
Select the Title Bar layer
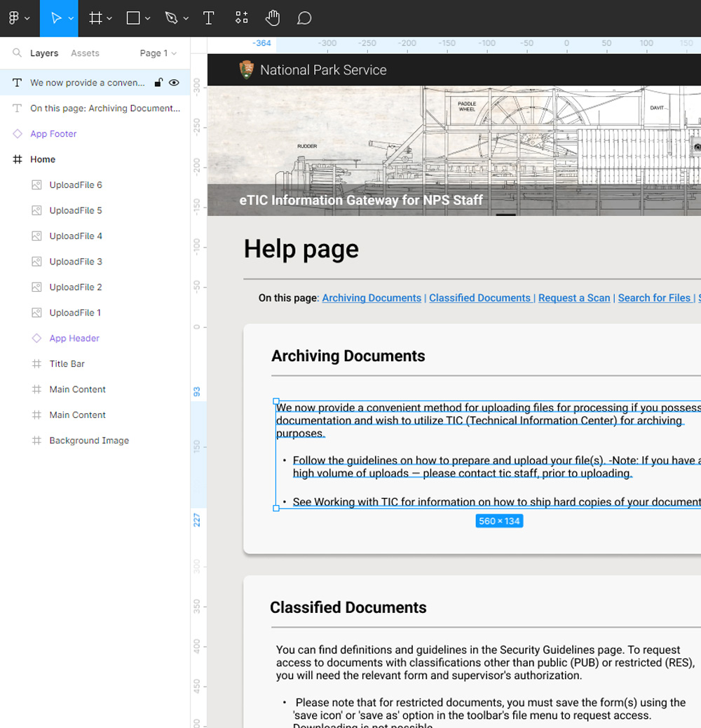click(95, 363)
